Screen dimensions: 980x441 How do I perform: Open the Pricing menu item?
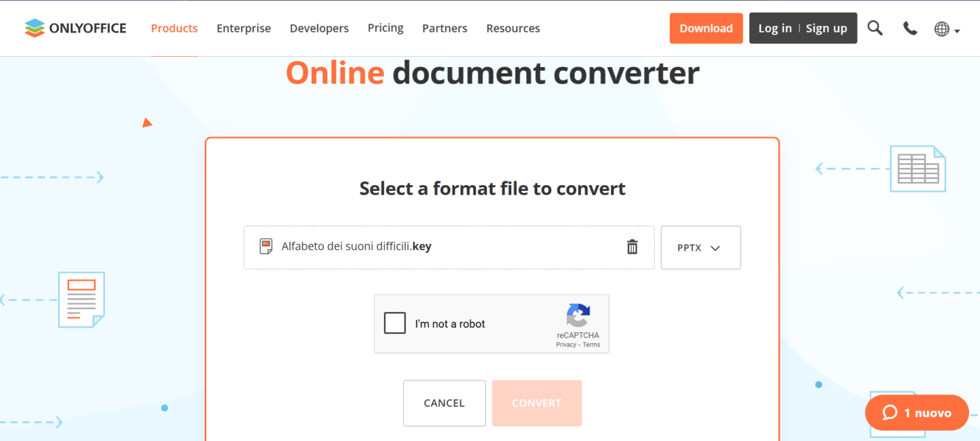pos(385,28)
